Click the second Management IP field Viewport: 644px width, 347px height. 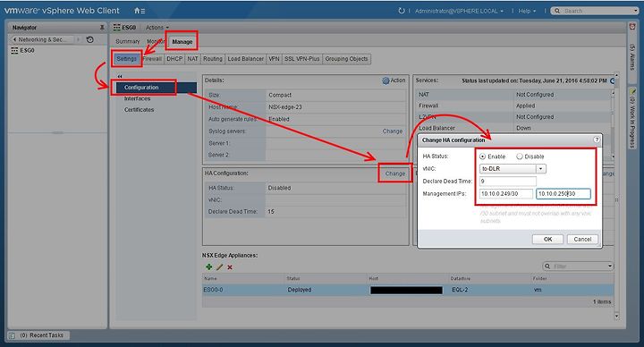pos(563,193)
